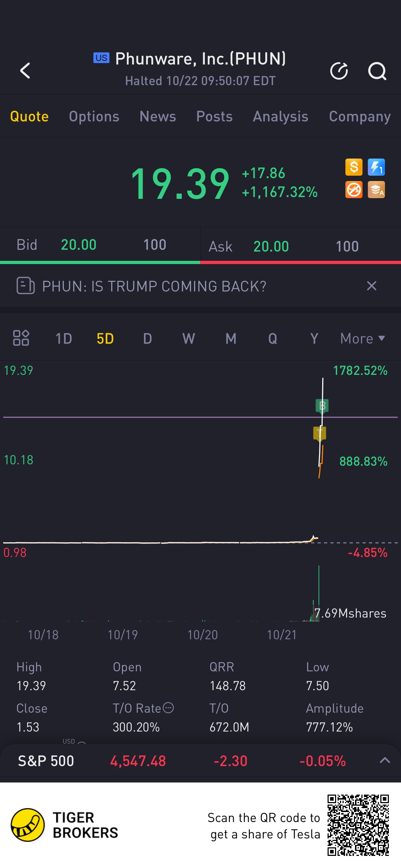Tap the T/O Rate 300.20% value
Image resolution: width=401 pixels, height=868 pixels.
136,727
